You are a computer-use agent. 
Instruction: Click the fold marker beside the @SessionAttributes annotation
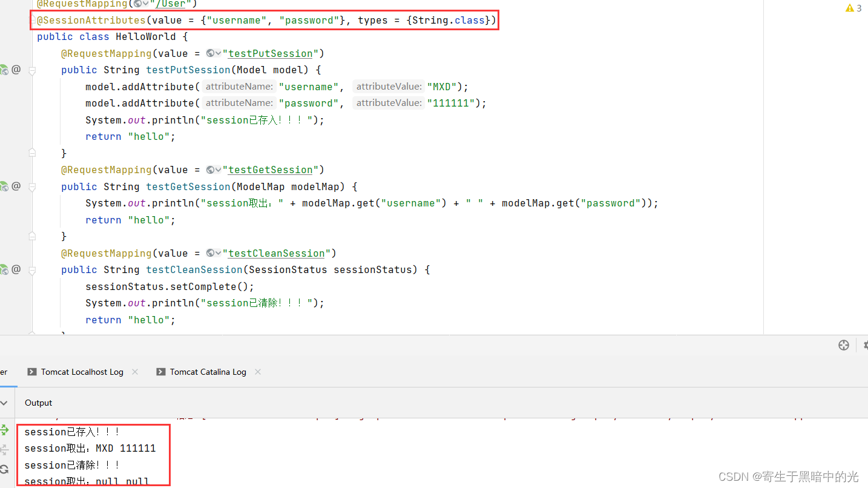[x=33, y=21]
